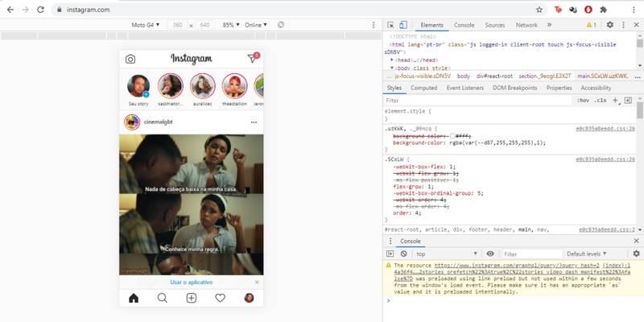
Task: Open the Accessibility tab
Action: click(x=596, y=88)
